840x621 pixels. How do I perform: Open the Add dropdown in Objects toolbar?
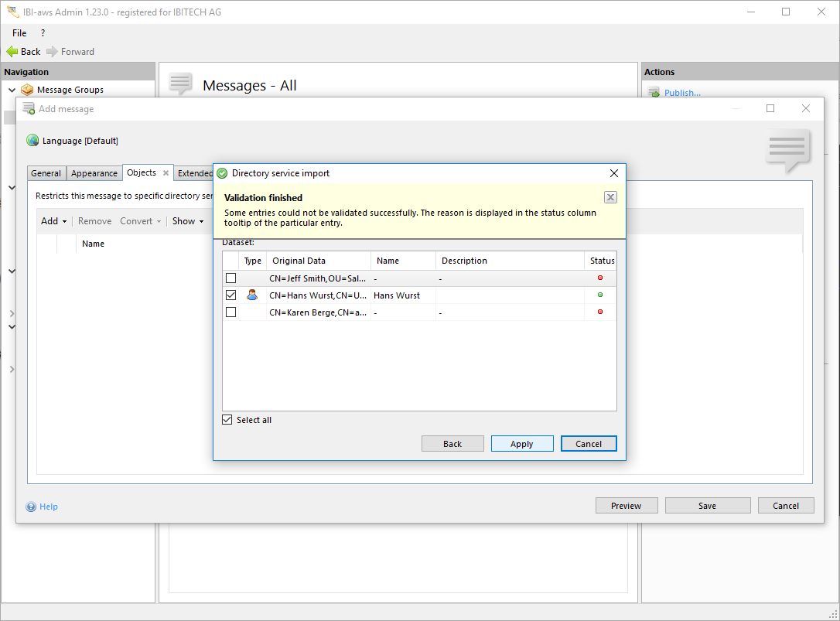(53, 221)
